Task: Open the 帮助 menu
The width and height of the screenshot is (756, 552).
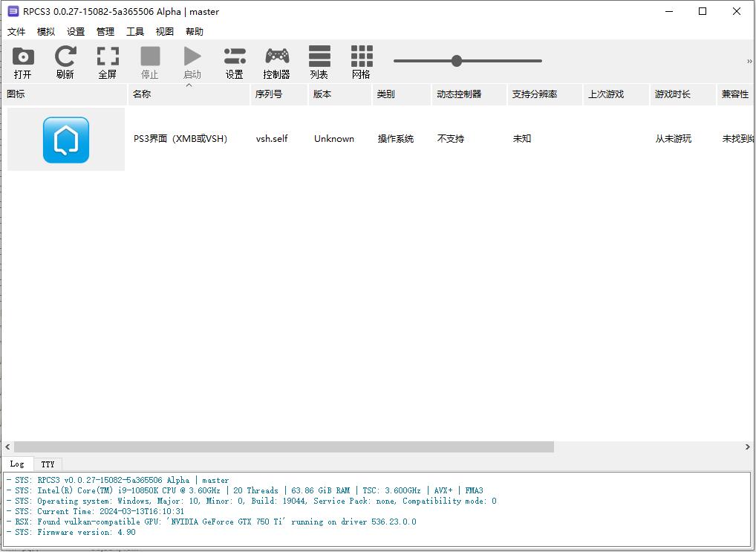Action: pos(195,32)
